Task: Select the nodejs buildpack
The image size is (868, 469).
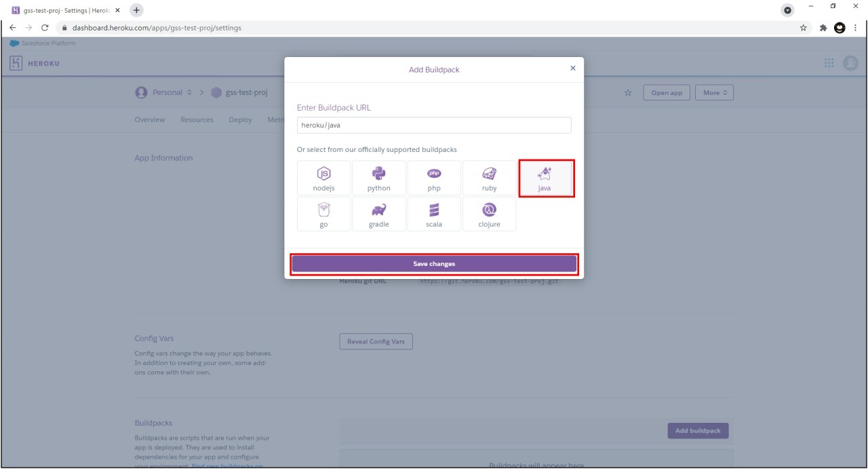Action: [x=323, y=178]
